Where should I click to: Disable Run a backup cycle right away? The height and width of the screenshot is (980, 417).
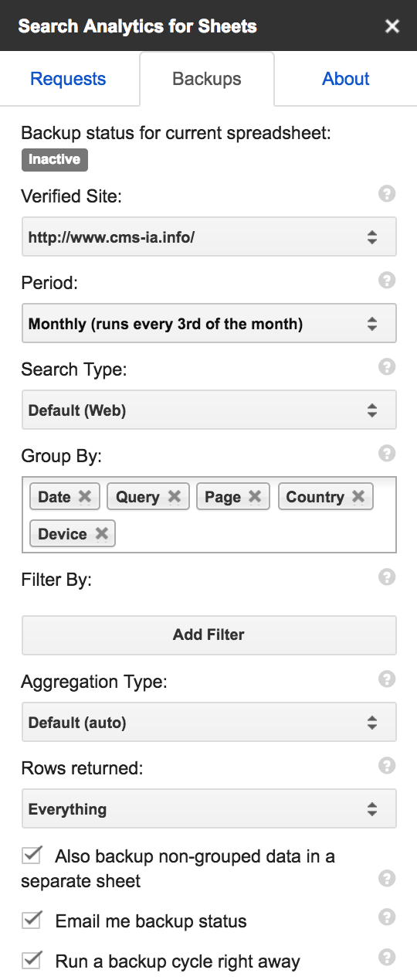click(32, 961)
